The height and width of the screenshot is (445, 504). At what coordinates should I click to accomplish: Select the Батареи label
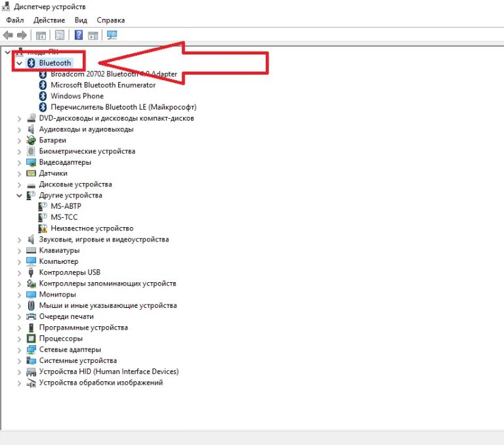pyautogui.click(x=52, y=140)
